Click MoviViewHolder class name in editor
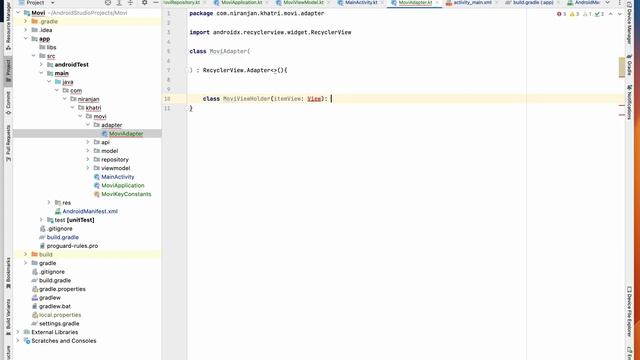The height and width of the screenshot is (360, 640). [x=247, y=99]
